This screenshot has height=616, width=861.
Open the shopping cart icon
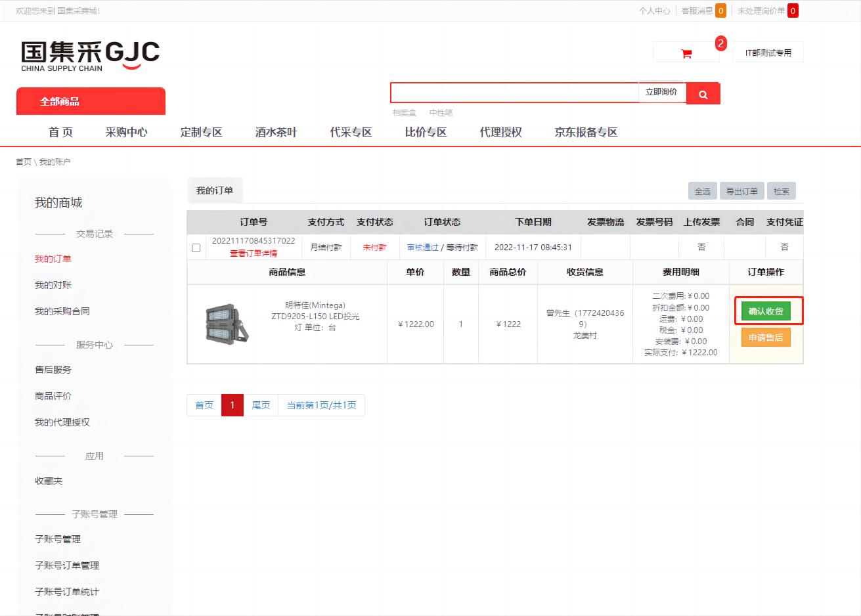point(686,53)
